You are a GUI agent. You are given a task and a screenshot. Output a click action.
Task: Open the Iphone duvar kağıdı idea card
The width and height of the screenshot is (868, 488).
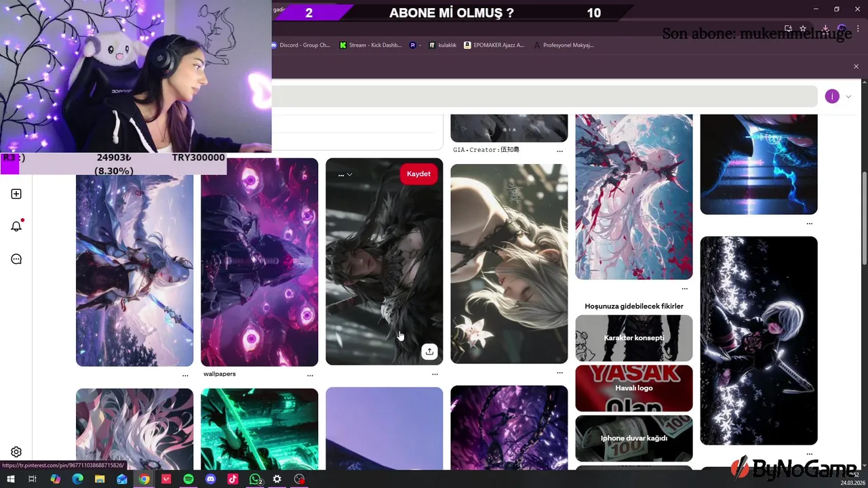(634, 438)
